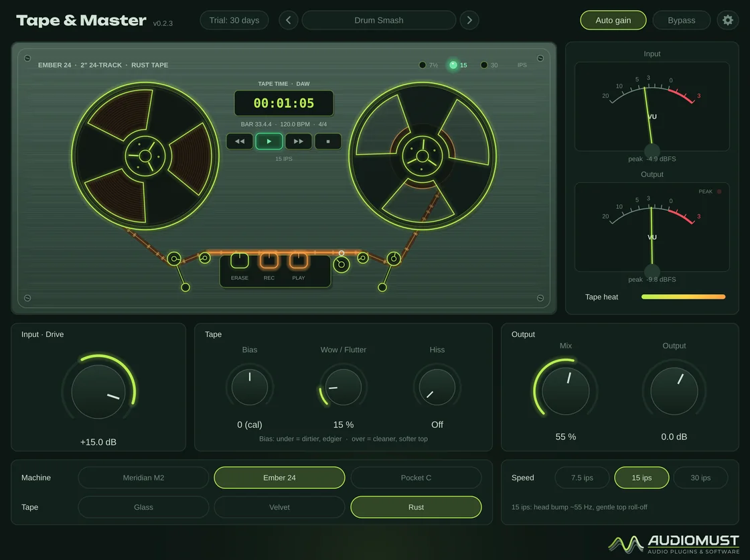Click the Mix knob
The image size is (750, 560).
pyautogui.click(x=566, y=391)
